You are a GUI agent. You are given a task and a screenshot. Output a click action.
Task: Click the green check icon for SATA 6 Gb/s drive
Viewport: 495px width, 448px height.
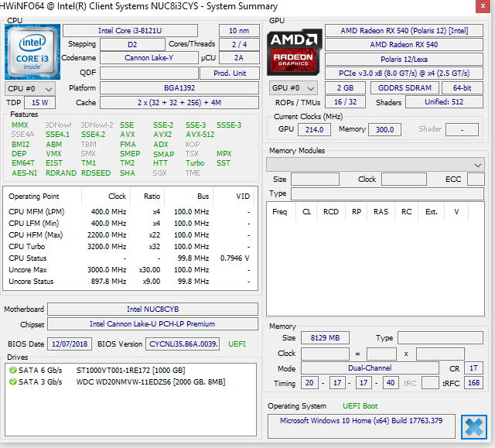click(13, 370)
